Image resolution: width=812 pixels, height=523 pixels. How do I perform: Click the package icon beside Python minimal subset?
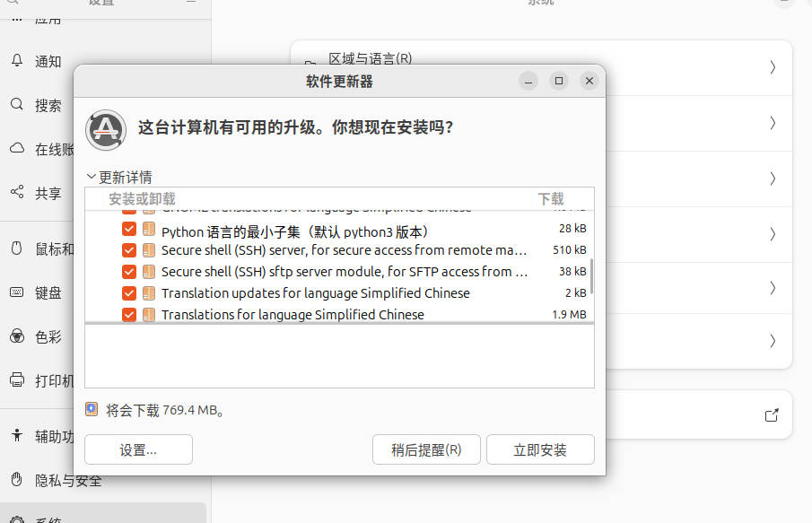pos(149,229)
